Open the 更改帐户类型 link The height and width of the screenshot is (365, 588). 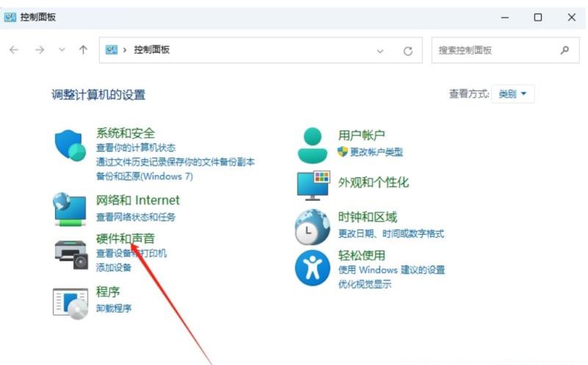coord(376,152)
